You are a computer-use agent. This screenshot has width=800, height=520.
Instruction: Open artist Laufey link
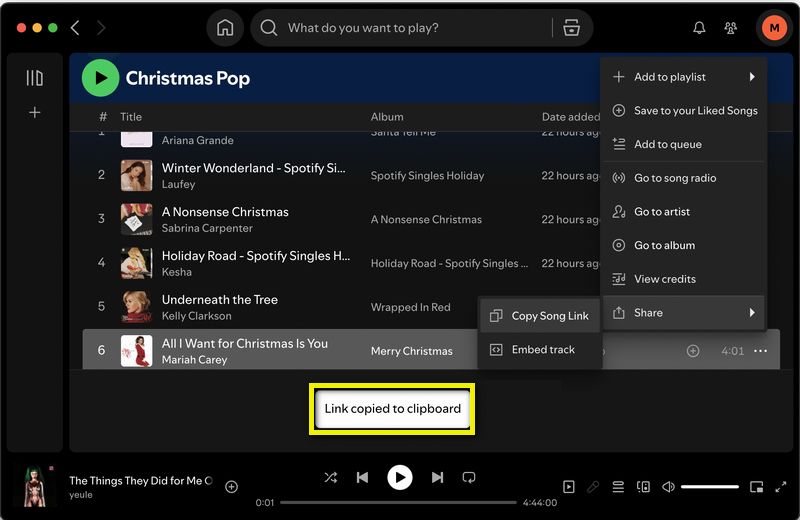coord(179,184)
